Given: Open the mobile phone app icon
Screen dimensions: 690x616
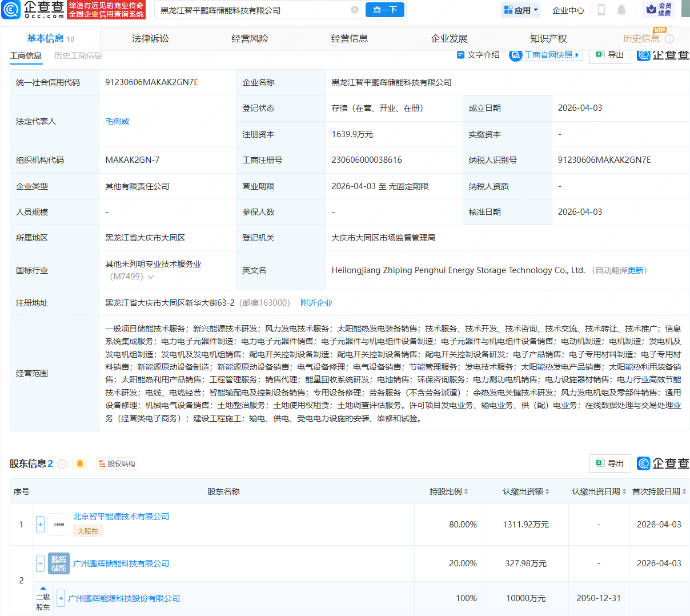Looking at the screenshot, I should point(601,10).
